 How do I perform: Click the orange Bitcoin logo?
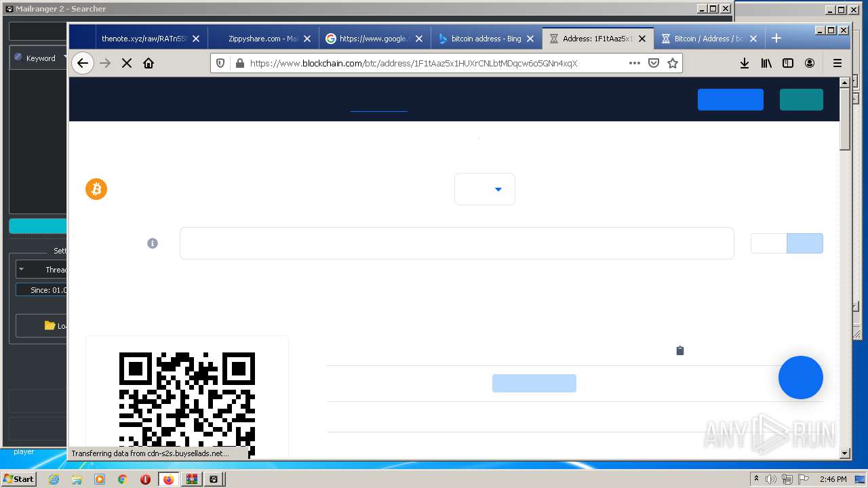coord(96,189)
